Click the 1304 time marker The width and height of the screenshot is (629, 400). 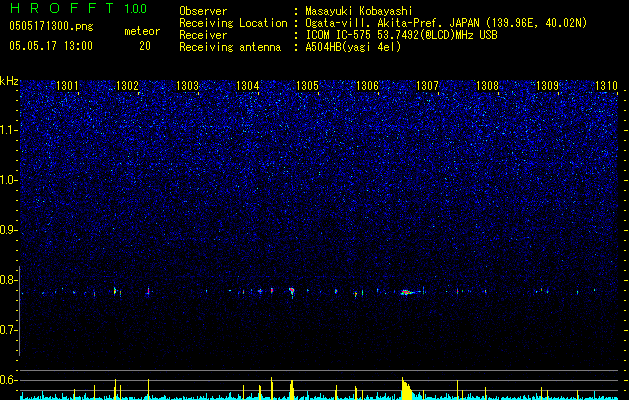coord(248,86)
